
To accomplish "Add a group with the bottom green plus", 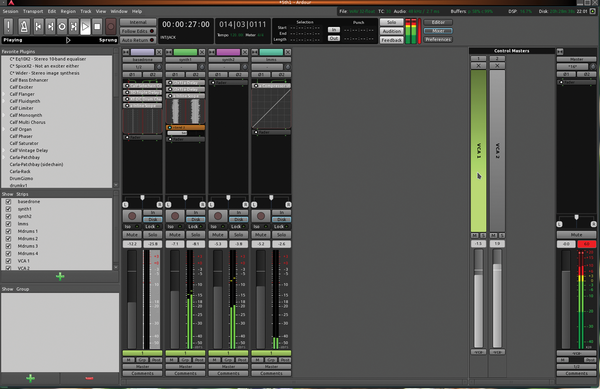I will pyautogui.click(x=30, y=378).
